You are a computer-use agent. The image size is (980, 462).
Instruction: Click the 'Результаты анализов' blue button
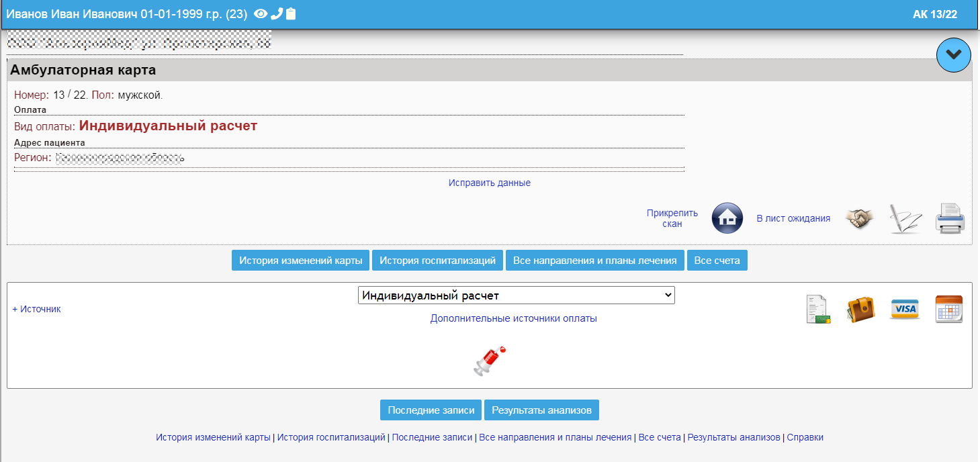click(x=541, y=410)
